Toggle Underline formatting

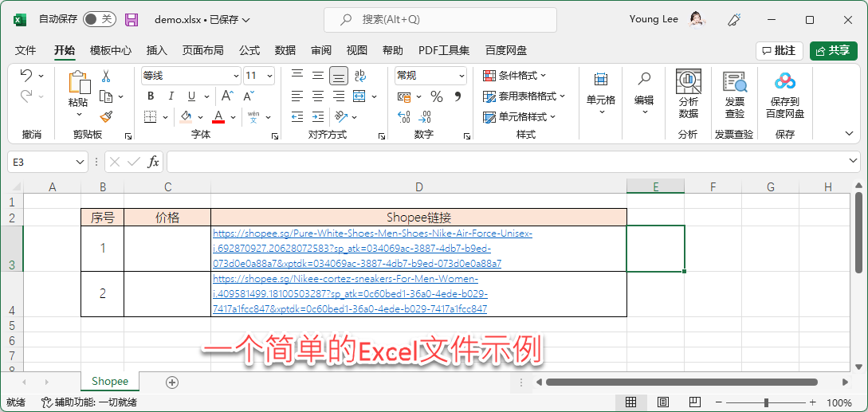(191, 96)
